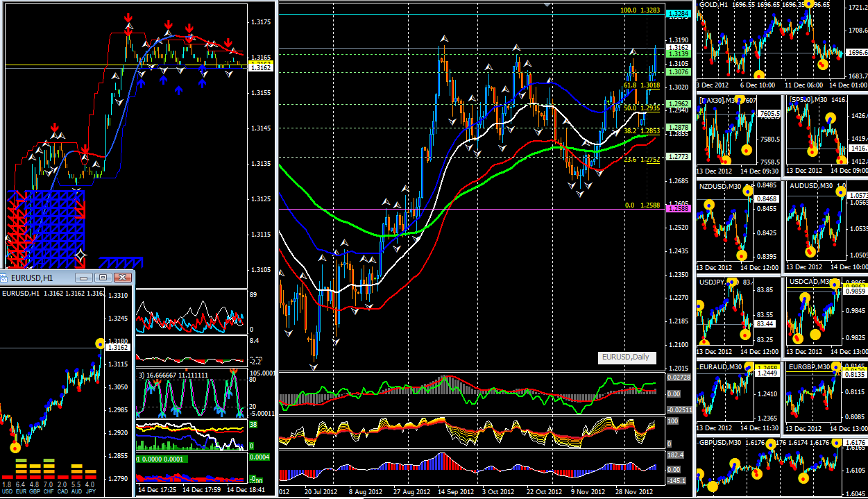Click yellow circle high marker on EURUSD,H1 chart
This screenshot has height=499, width=868.
coord(101,343)
